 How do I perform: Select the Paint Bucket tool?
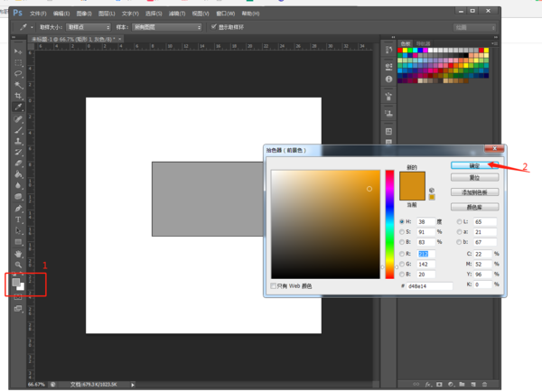coord(18,174)
